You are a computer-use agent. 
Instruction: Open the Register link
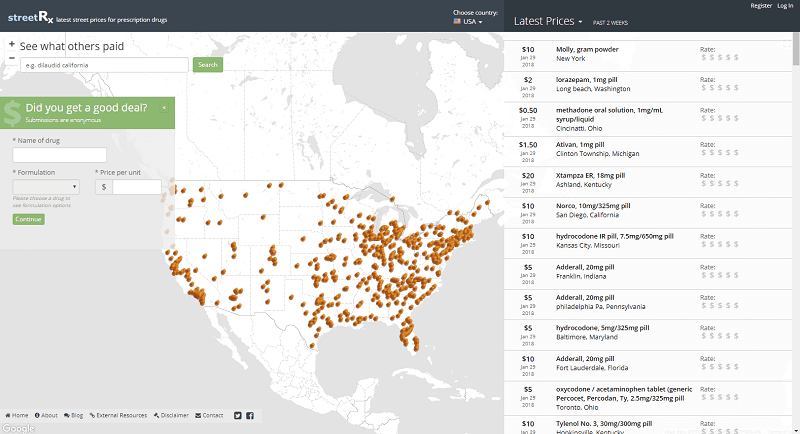[761, 6]
